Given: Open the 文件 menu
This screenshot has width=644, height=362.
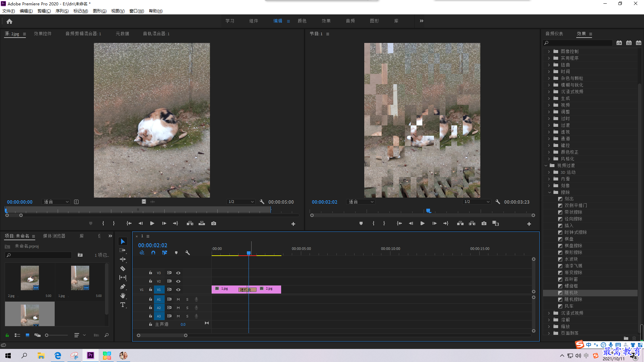Looking at the screenshot, I should (9, 11).
